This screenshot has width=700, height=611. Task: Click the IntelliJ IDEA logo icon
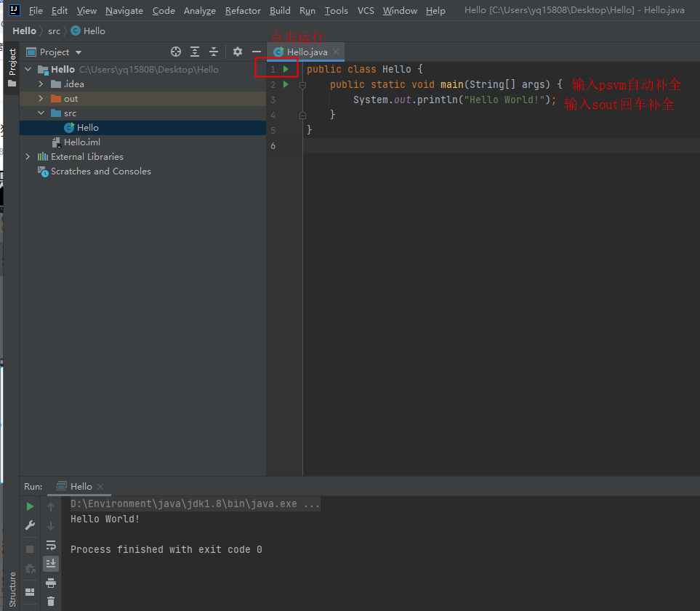[15, 10]
